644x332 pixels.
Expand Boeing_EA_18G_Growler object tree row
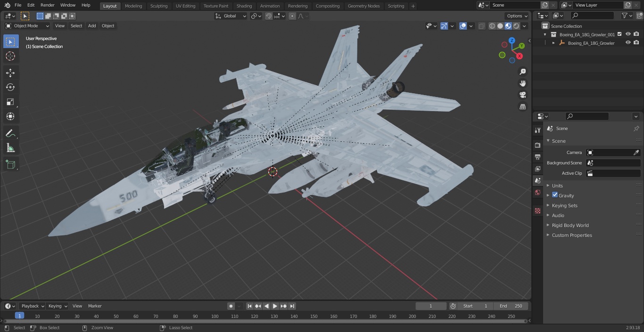click(553, 43)
